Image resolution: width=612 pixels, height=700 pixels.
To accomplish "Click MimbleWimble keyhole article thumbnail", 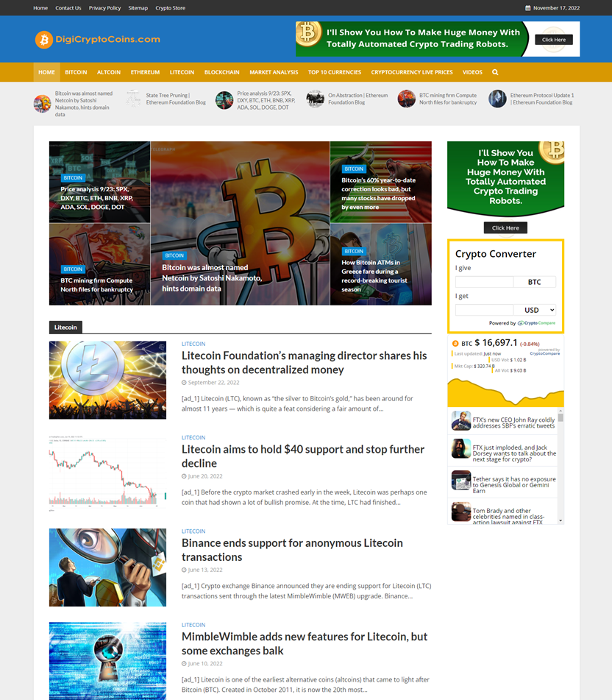I will 107,661.
